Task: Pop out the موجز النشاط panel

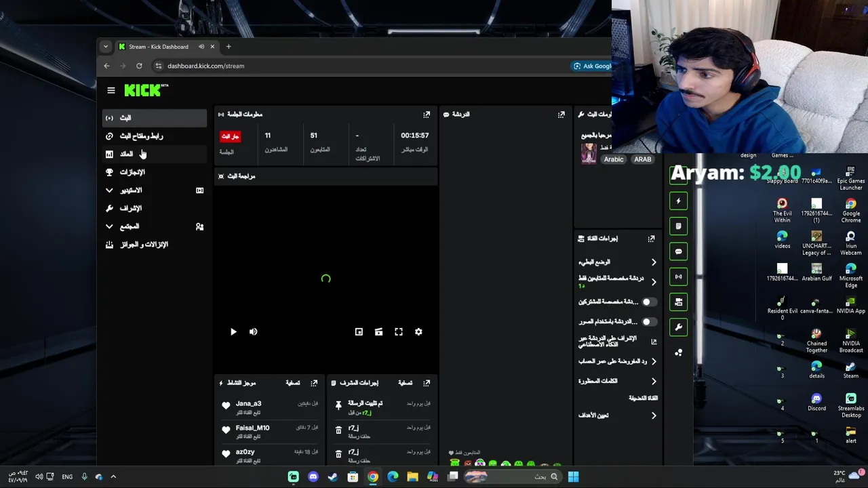Action: click(x=314, y=383)
